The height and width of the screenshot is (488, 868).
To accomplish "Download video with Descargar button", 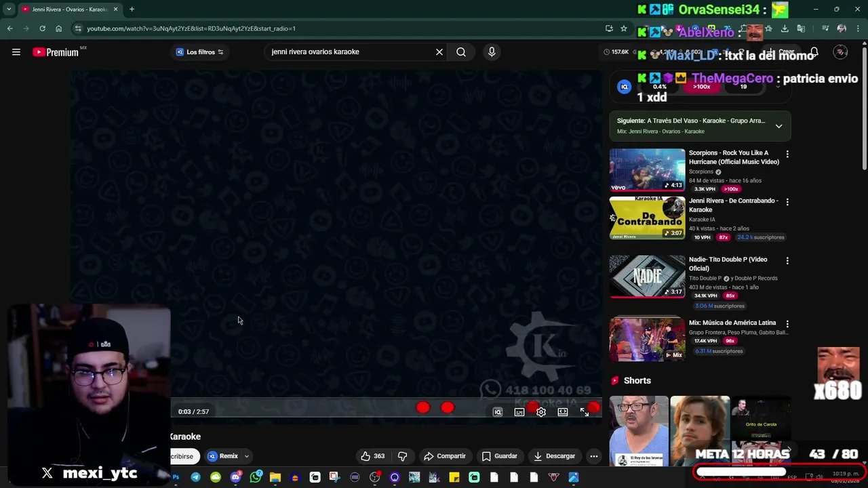I will (554, 456).
